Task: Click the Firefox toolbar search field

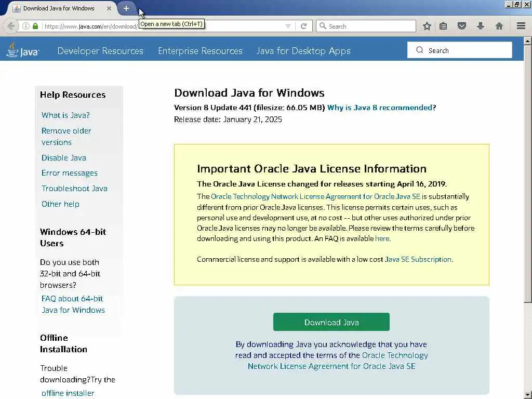Action: (x=366, y=26)
